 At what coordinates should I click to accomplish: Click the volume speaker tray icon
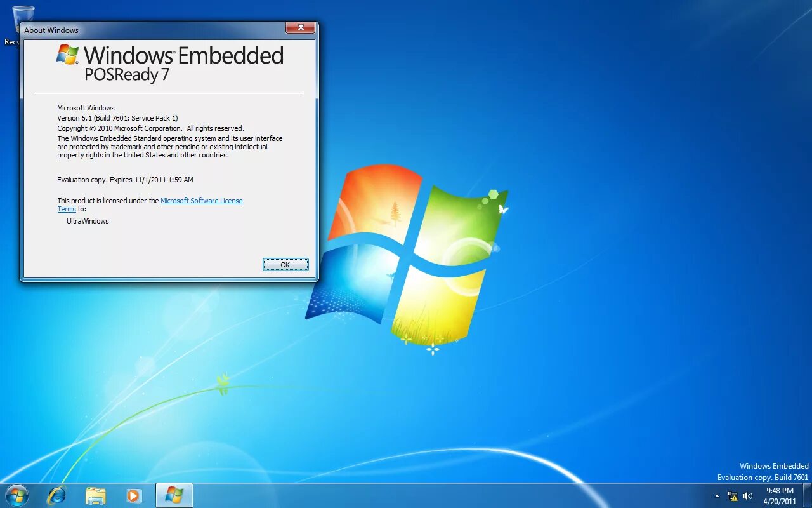(748, 496)
